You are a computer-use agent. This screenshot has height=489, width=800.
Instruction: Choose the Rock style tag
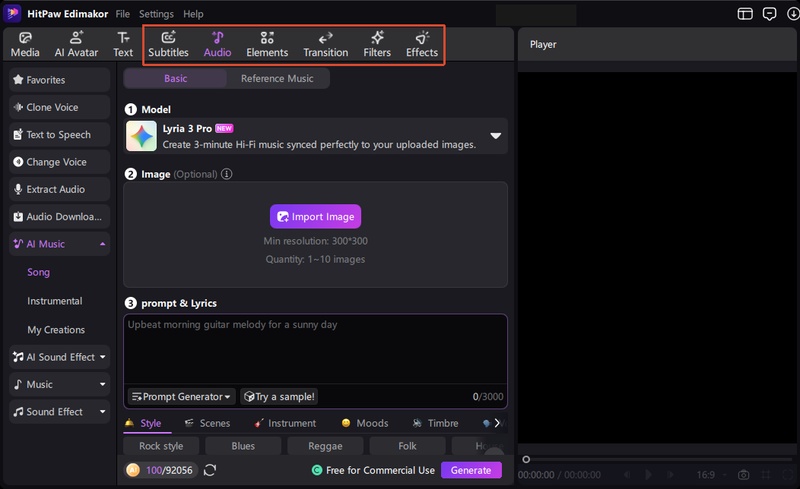pyautogui.click(x=161, y=446)
